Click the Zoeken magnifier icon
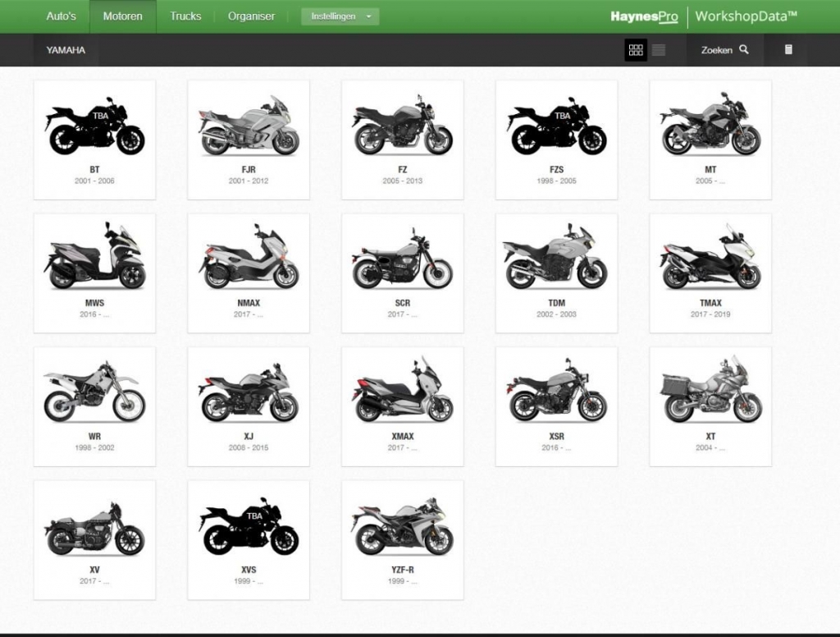Viewport: 840px width, 637px height. pos(743,49)
